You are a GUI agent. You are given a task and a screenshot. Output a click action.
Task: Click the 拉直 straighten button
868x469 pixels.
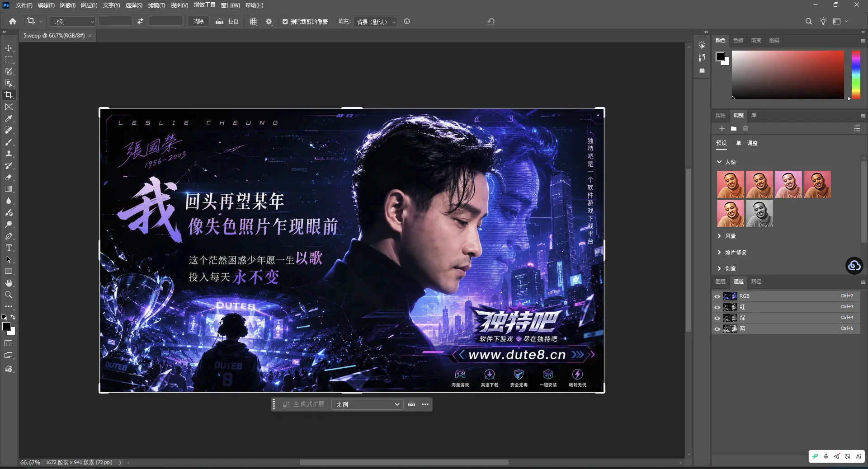coord(227,21)
